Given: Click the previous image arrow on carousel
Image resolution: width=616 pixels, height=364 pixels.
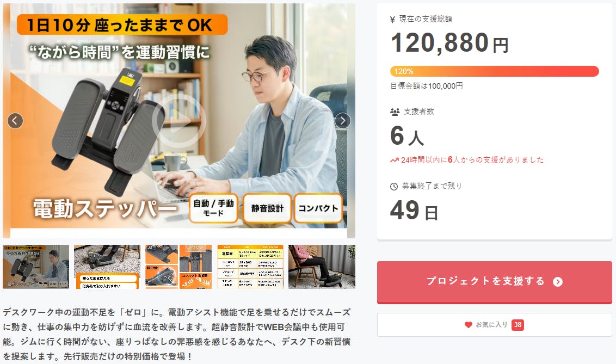Looking at the screenshot, I should pos(15,121).
